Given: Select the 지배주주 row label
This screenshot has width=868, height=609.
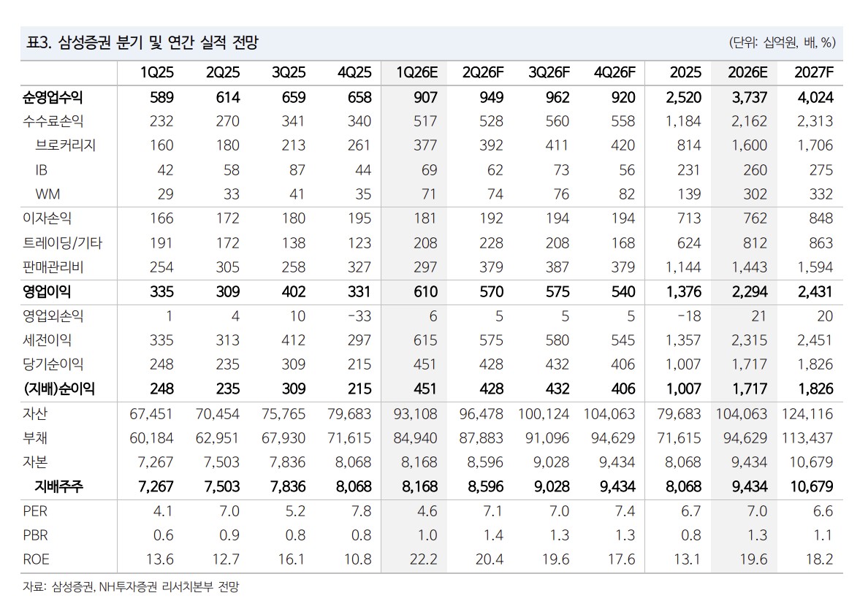Looking at the screenshot, I should tap(58, 486).
